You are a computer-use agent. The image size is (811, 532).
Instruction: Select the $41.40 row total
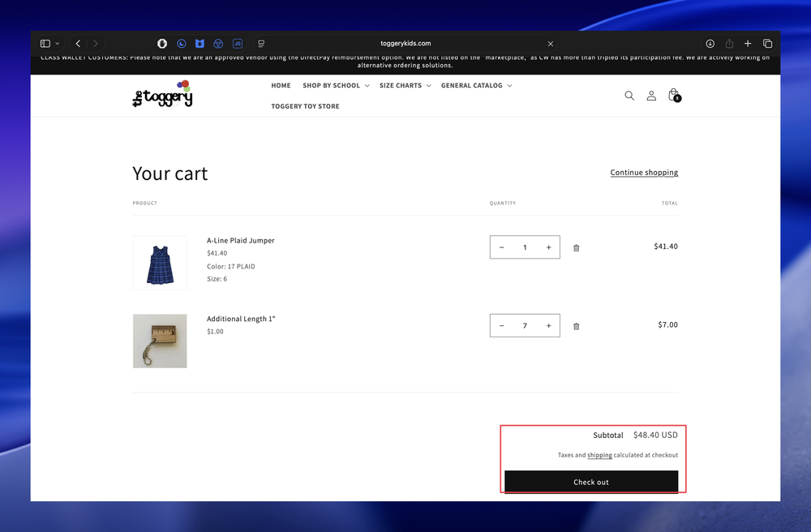tap(666, 246)
